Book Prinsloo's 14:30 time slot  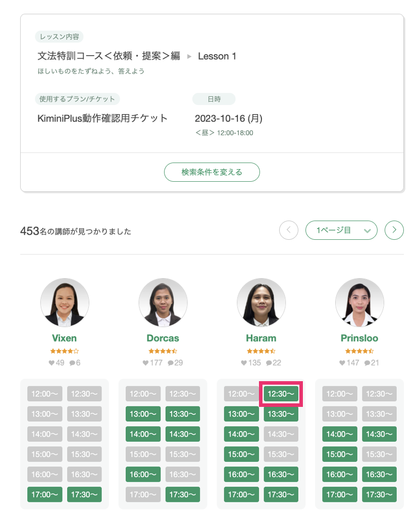point(380,434)
